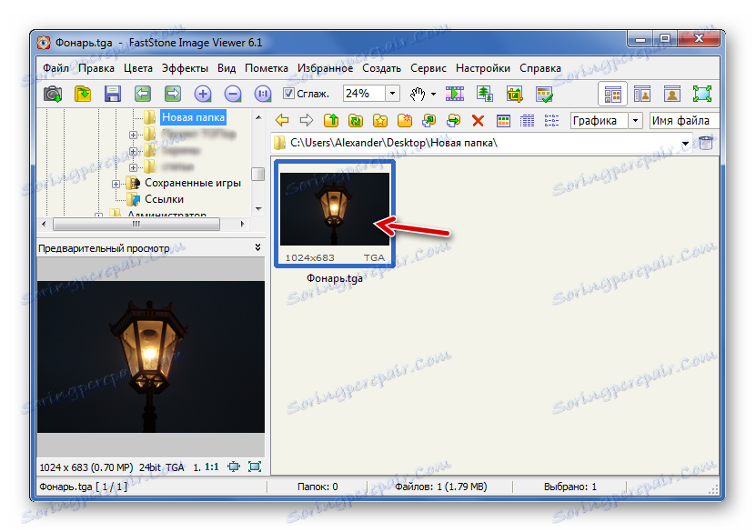The width and height of the screenshot is (756, 532).
Task: Click the screen capture camera icon
Action: tap(53, 94)
